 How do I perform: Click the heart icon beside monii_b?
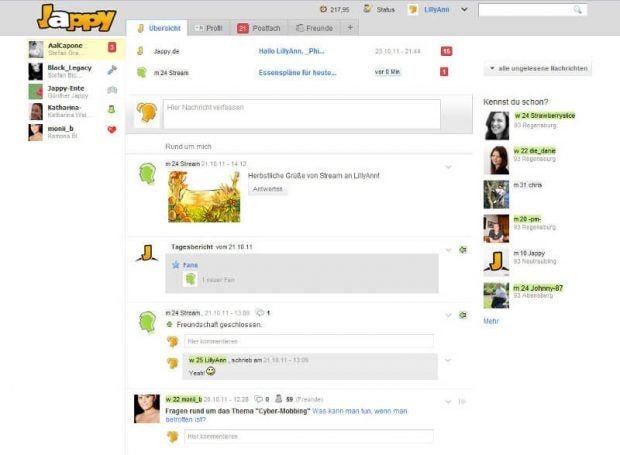[112, 130]
